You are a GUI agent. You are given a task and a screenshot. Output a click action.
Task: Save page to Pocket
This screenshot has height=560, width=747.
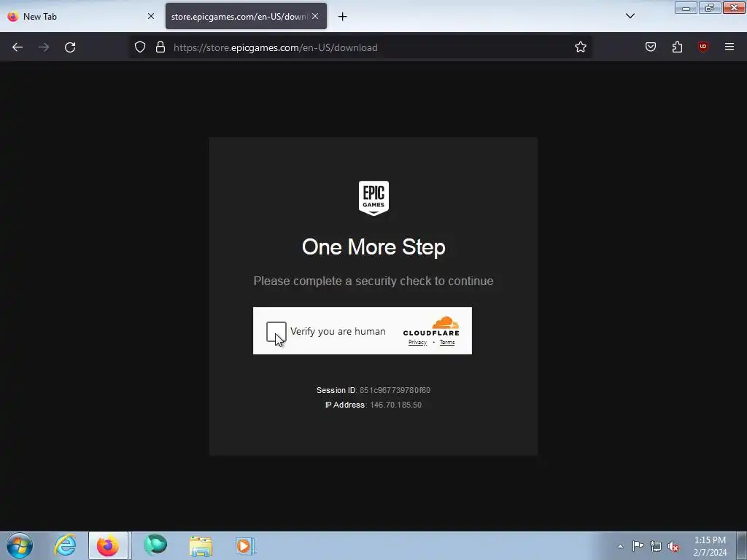click(651, 47)
